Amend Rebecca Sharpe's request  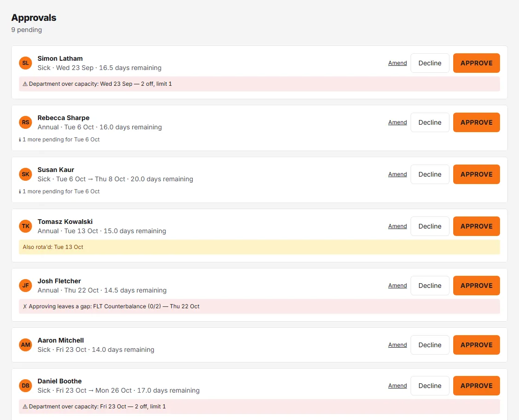click(398, 122)
